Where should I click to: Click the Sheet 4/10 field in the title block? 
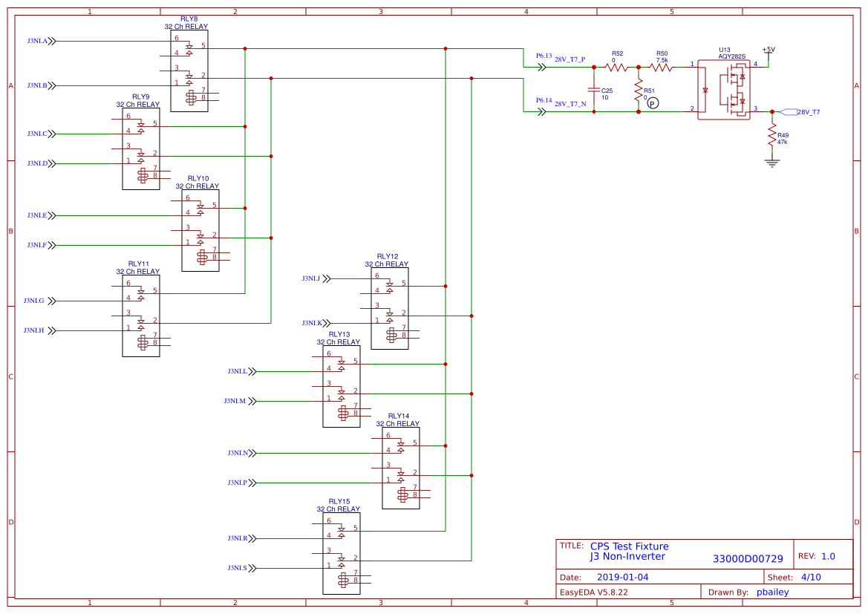pyautogui.click(x=809, y=575)
